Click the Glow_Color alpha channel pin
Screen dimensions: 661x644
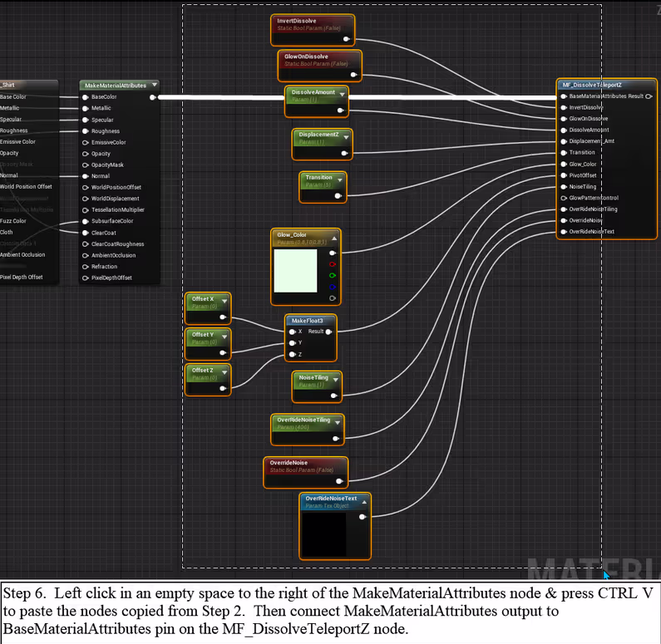(x=333, y=298)
